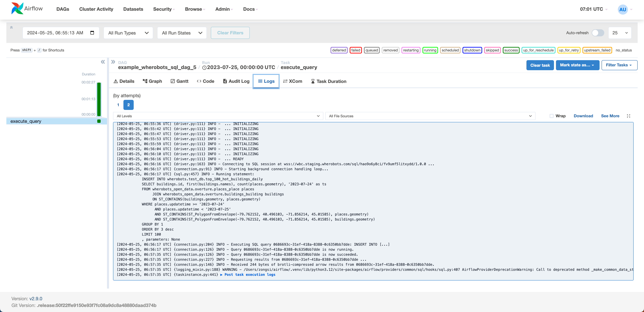Click the failed status legend badge

(x=356, y=50)
